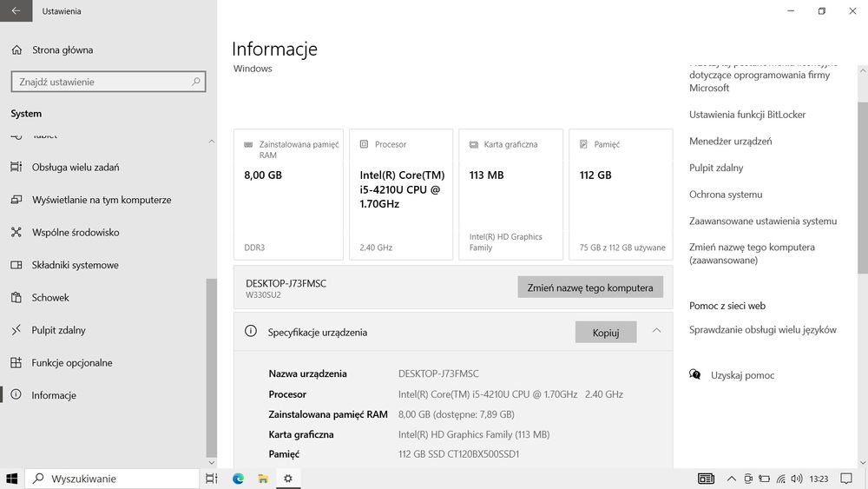Viewport: 868px width, 489px height.
Task: Collapse the Specyfikacje urządzenia section
Action: (656, 331)
